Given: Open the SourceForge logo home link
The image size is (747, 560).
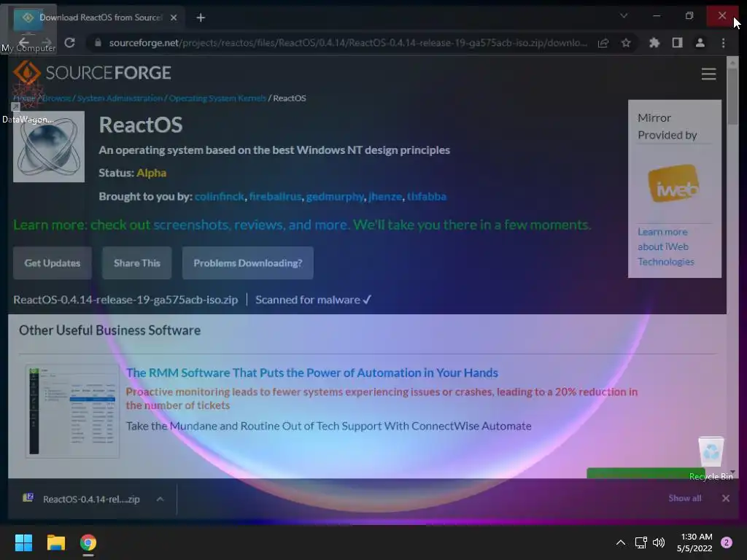Looking at the screenshot, I should point(92,73).
